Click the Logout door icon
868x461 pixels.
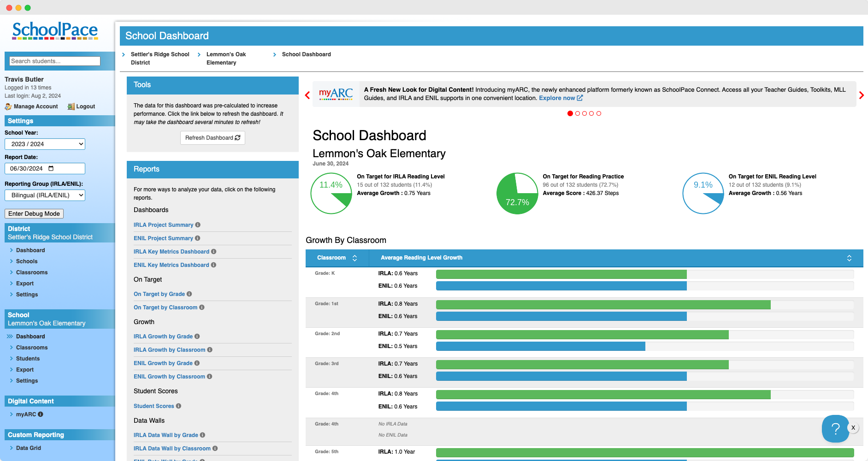(x=71, y=106)
